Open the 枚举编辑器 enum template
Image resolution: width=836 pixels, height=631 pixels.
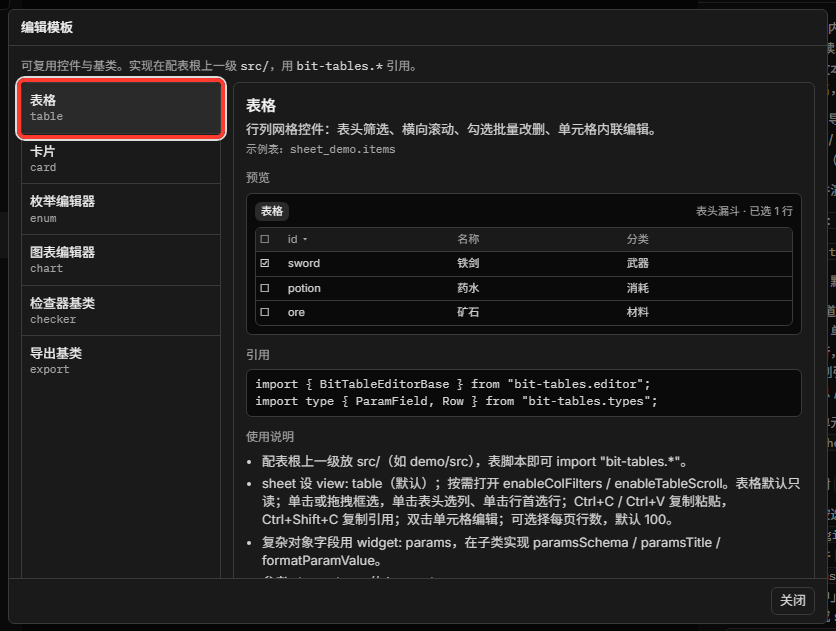121,209
